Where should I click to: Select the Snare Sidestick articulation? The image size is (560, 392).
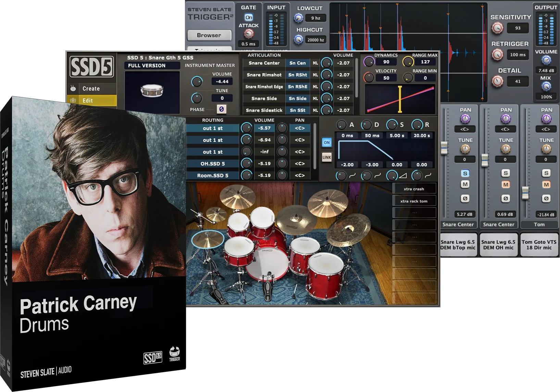(x=264, y=110)
